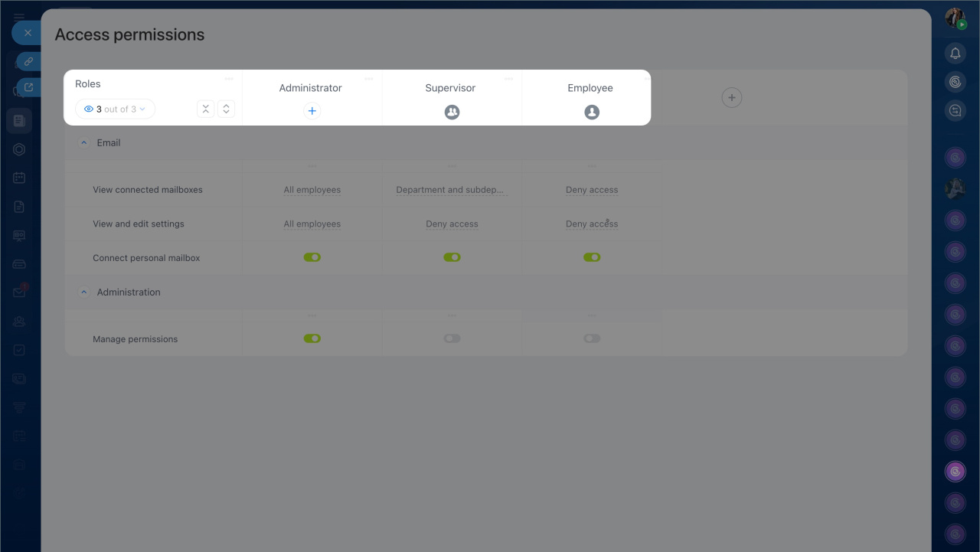Expand all sections with the expand arrows icon

pyautogui.click(x=226, y=109)
